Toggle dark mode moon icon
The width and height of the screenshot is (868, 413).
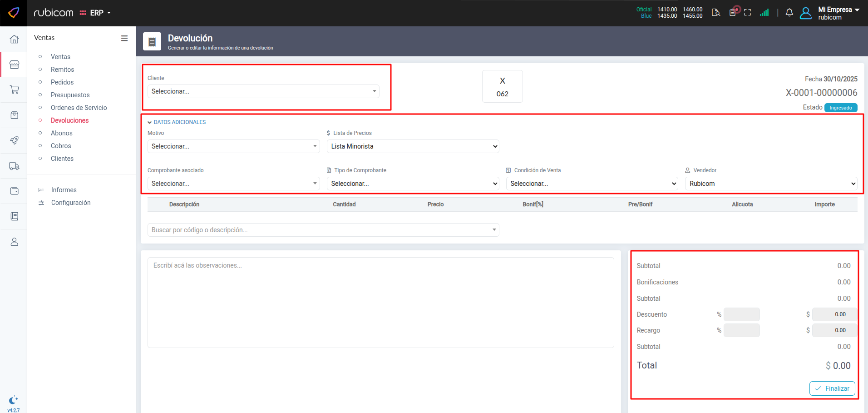pos(13,400)
